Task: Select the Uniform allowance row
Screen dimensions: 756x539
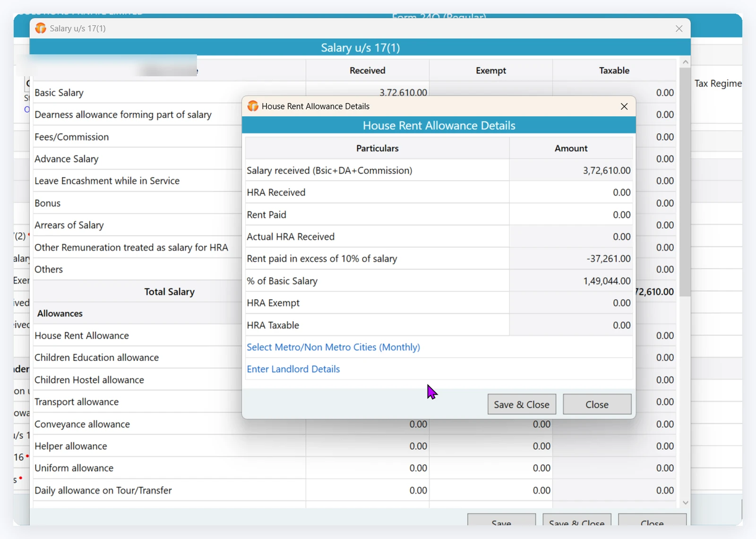Action: (x=74, y=468)
